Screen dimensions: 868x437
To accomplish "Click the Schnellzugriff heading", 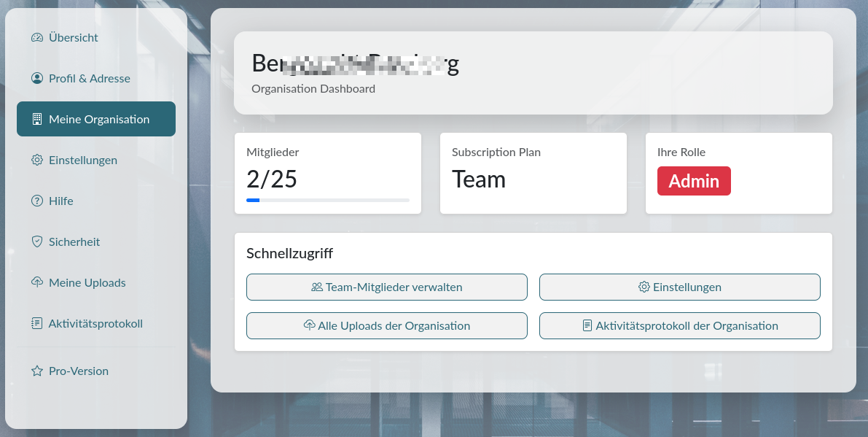I will [289, 254].
